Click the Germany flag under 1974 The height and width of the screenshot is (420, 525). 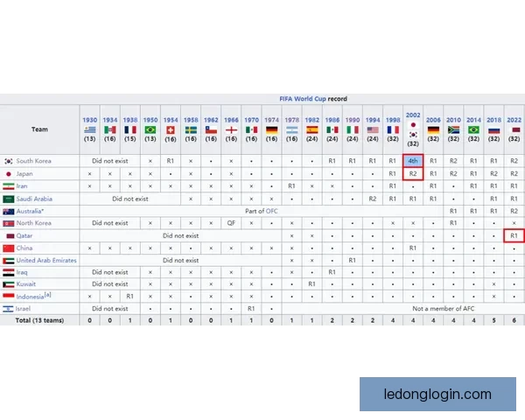click(271, 129)
